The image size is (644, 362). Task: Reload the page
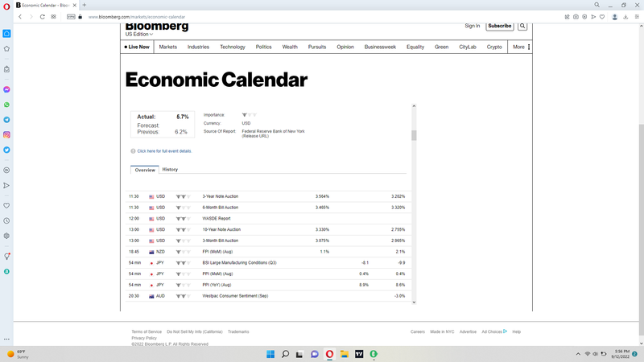coord(43,17)
